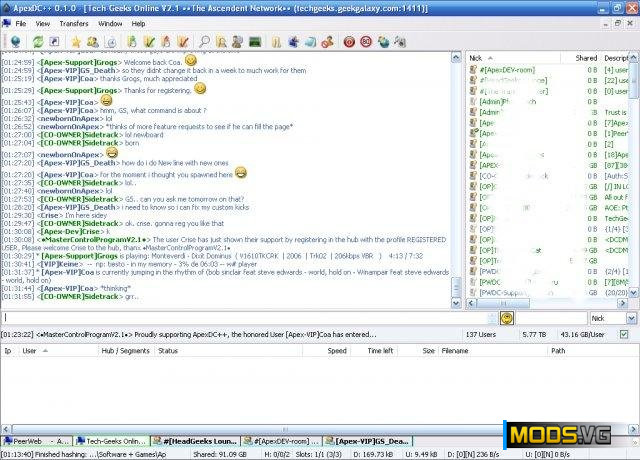Open the emoticon picker beside chat input

tap(507, 317)
